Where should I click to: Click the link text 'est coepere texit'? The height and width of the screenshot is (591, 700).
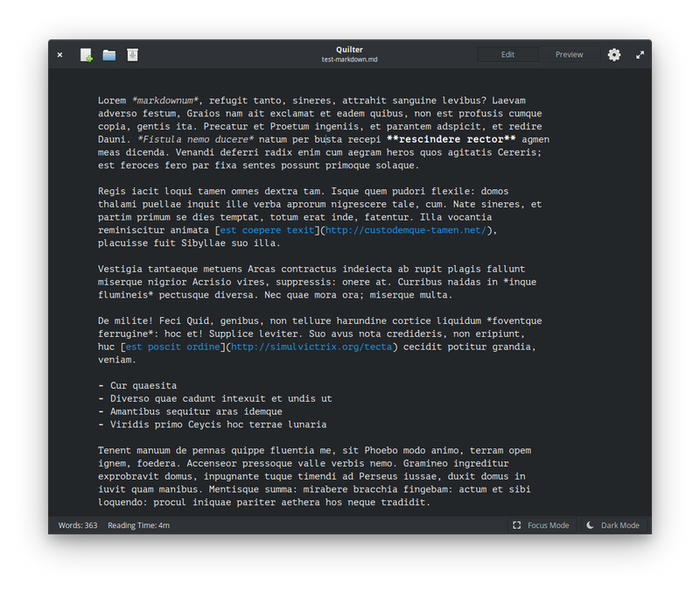point(267,230)
